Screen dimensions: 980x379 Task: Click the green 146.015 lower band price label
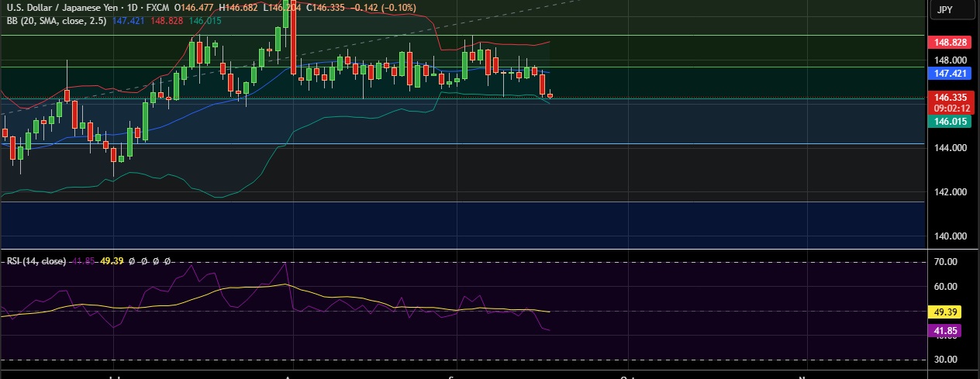pos(951,122)
